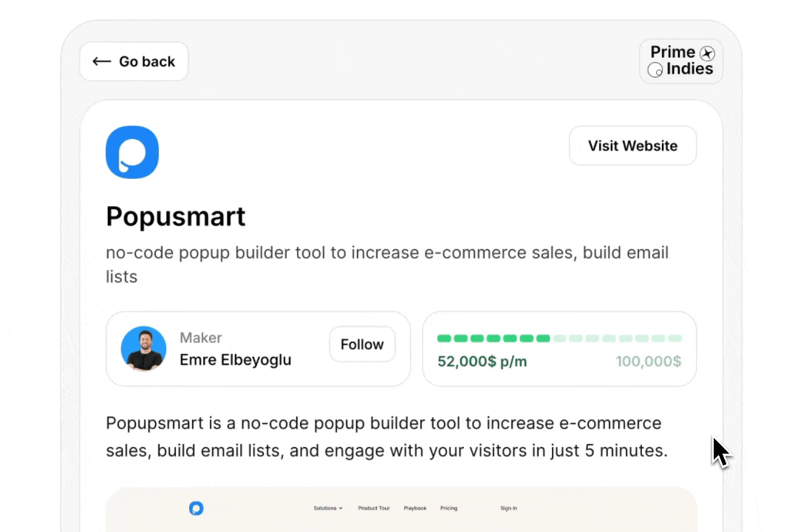
Task: Open Emre Elbeyoglu's avatar photo
Action: tap(144, 349)
